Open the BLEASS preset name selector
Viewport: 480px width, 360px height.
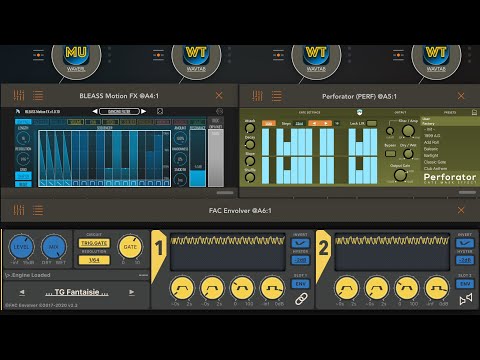pyautogui.click(x=119, y=111)
